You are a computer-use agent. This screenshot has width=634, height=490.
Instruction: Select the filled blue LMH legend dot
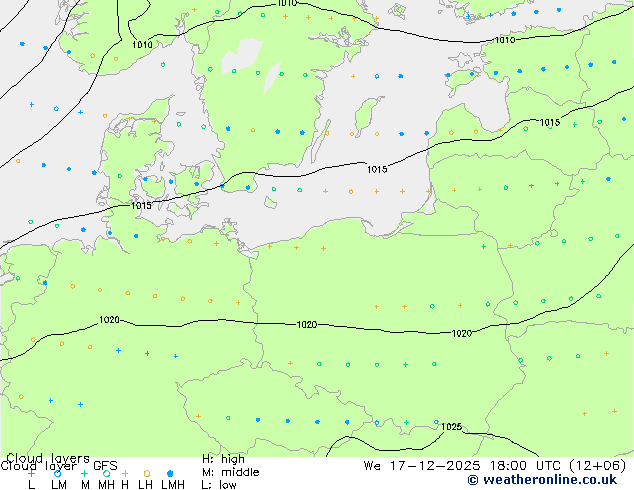(x=171, y=473)
